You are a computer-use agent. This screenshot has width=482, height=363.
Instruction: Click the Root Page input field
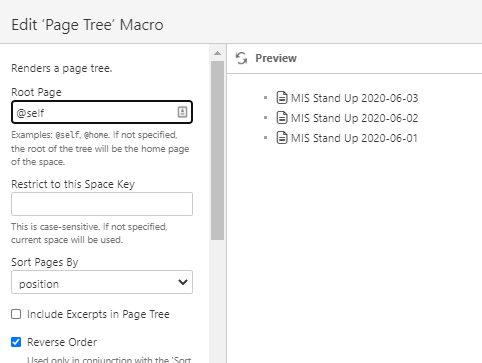[102, 112]
